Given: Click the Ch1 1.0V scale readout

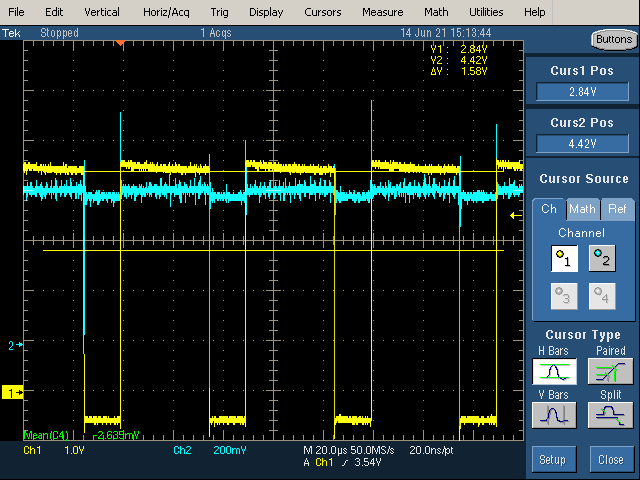Looking at the screenshot, I should pos(54,450).
